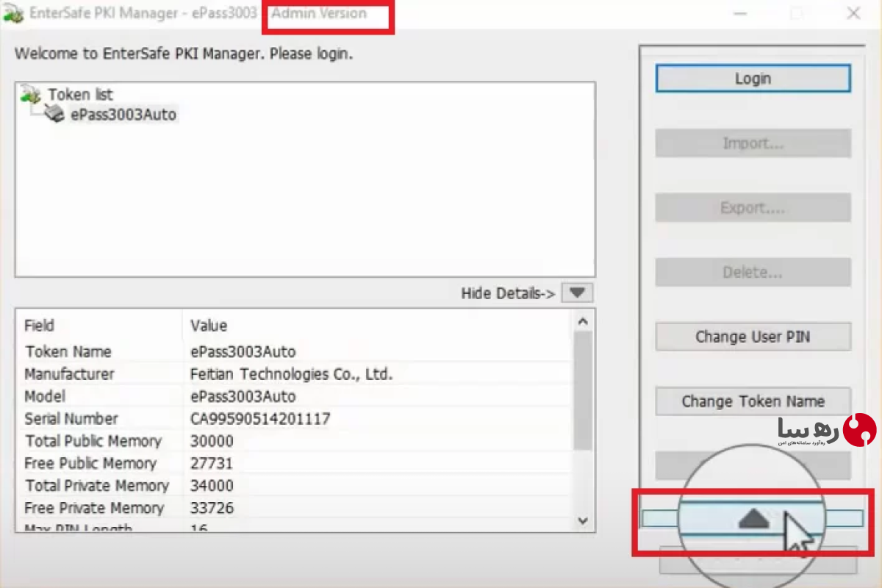Select the Manufacturer row label

tap(69, 374)
